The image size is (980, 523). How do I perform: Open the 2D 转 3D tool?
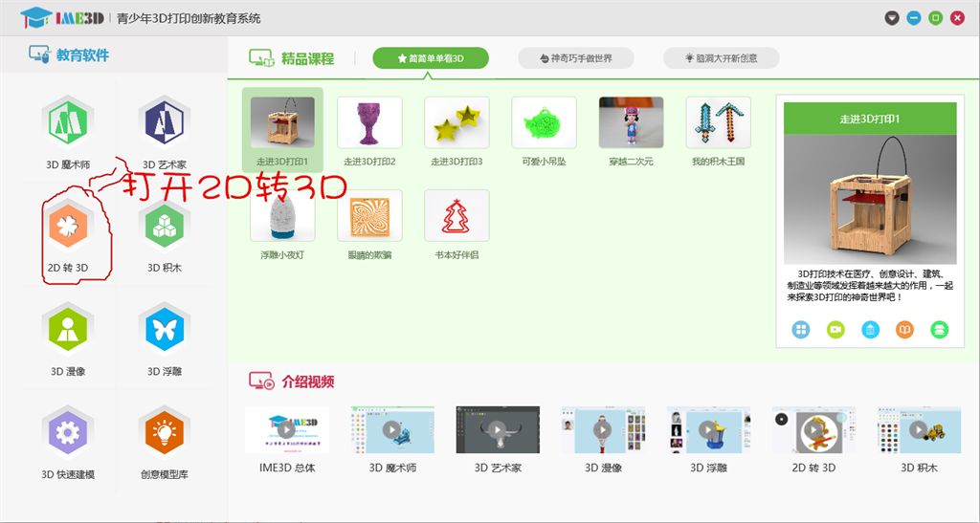tap(67, 226)
